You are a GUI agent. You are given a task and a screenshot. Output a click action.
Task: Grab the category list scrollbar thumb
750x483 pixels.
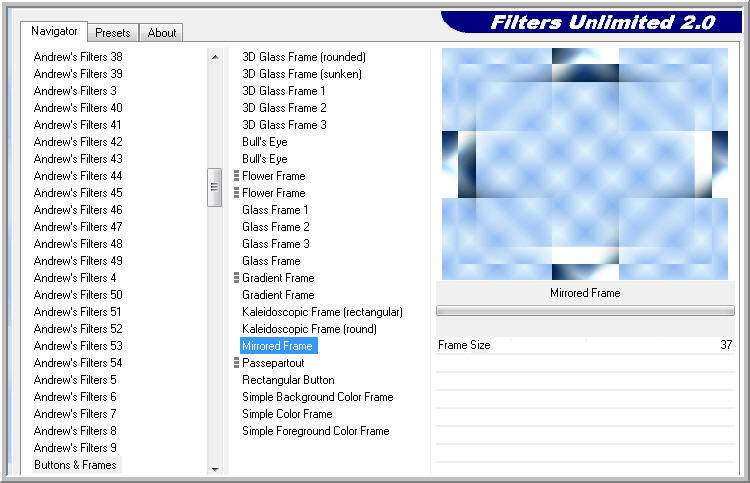pyautogui.click(x=214, y=187)
